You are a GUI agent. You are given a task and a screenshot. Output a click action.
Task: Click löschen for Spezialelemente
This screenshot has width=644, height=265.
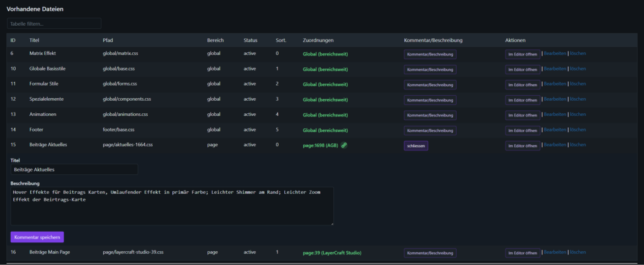pyautogui.click(x=578, y=99)
